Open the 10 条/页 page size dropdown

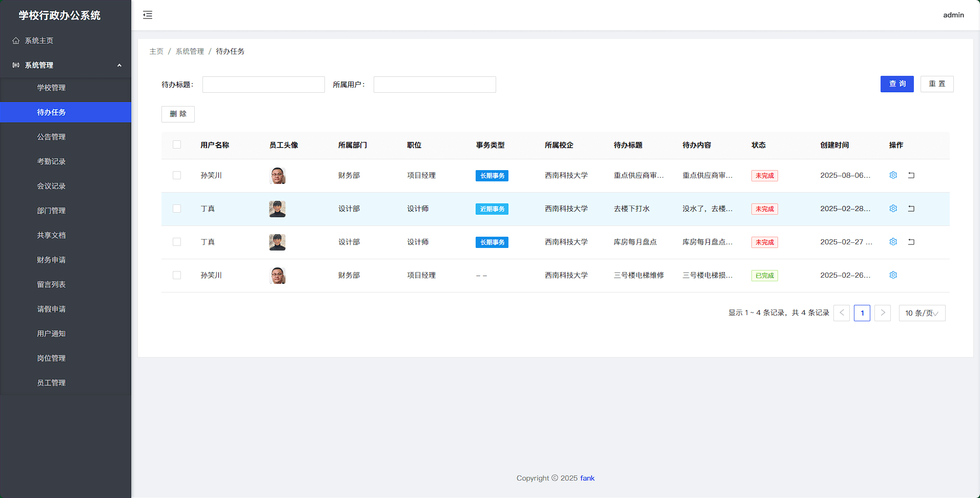[922, 313]
